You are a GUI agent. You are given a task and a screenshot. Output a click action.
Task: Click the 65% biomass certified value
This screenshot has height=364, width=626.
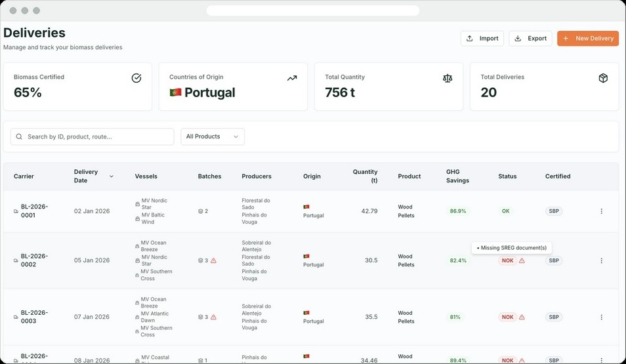[x=28, y=92]
